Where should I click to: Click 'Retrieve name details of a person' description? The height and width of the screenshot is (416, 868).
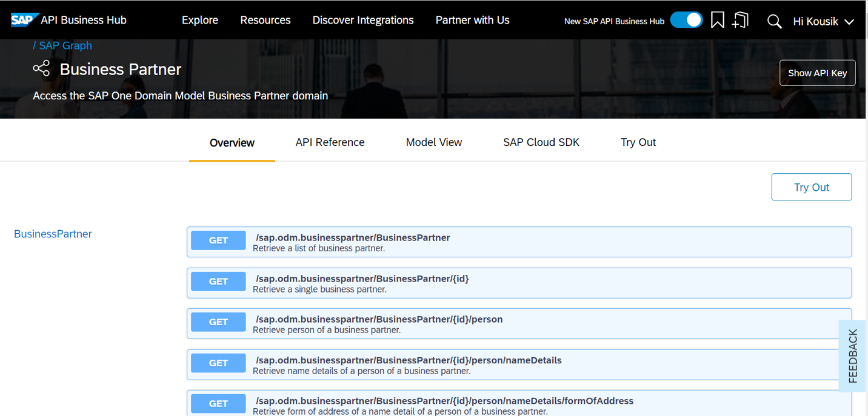click(361, 371)
